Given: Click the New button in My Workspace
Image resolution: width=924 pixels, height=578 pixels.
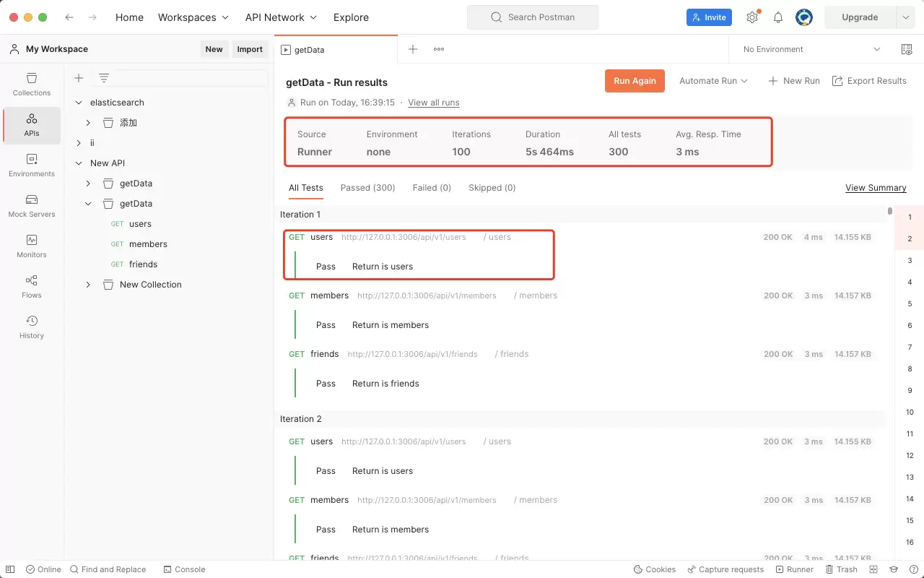Looking at the screenshot, I should [214, 49].
